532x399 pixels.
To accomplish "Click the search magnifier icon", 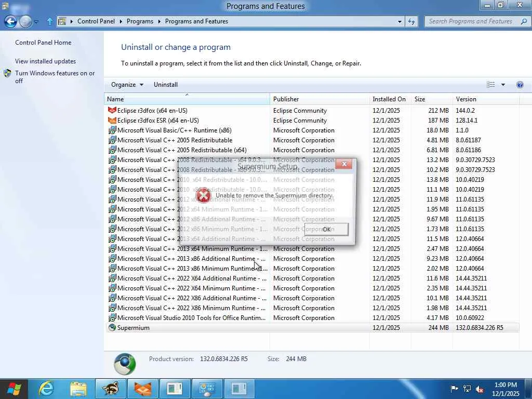I will (x=524, y=21).
